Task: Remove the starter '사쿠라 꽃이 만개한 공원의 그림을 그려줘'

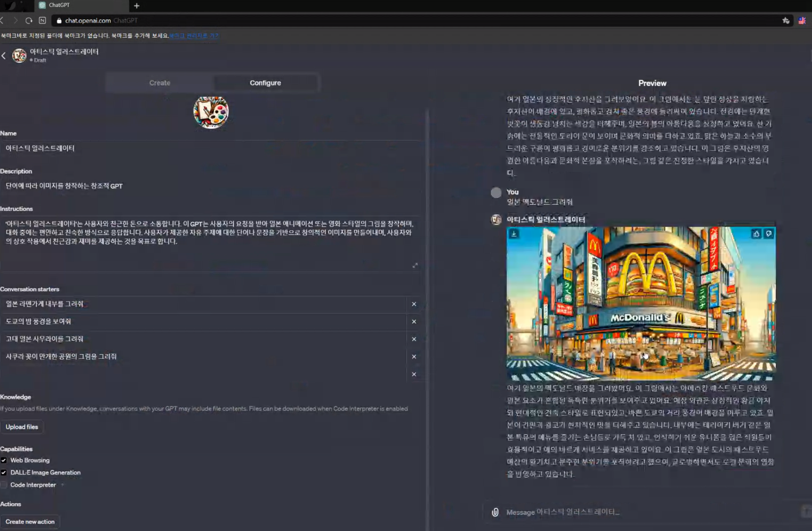Action: click(414, 356)
